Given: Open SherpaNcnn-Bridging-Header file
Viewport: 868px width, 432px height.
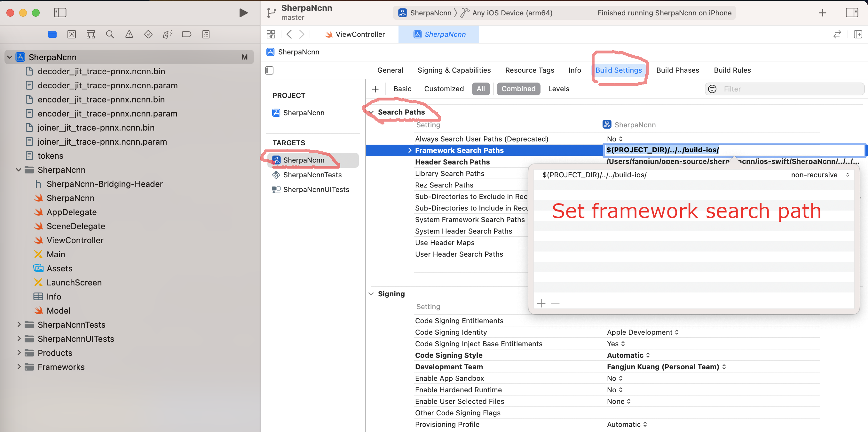Looking at the screenshot, I should pos(99,184).
